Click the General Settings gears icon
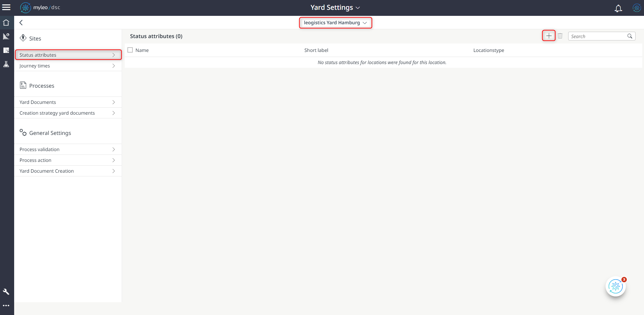This screenshot has width=644, height=315. click(x=23, y=132)
